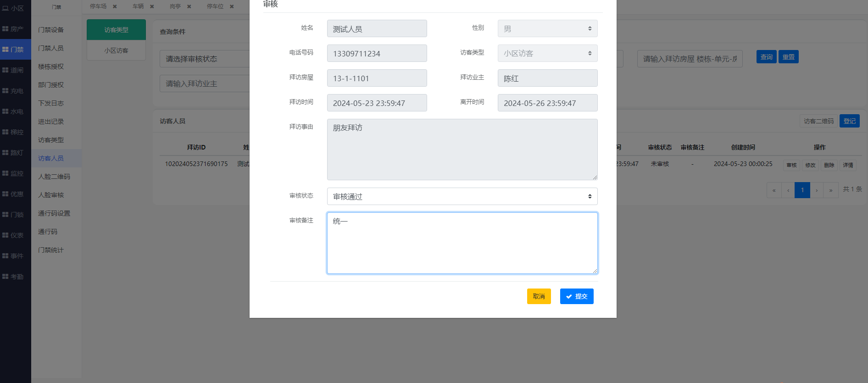Open the 访客类型 dropdown in dialog
Screen dimensions: 868x383
tap(547, 53)
